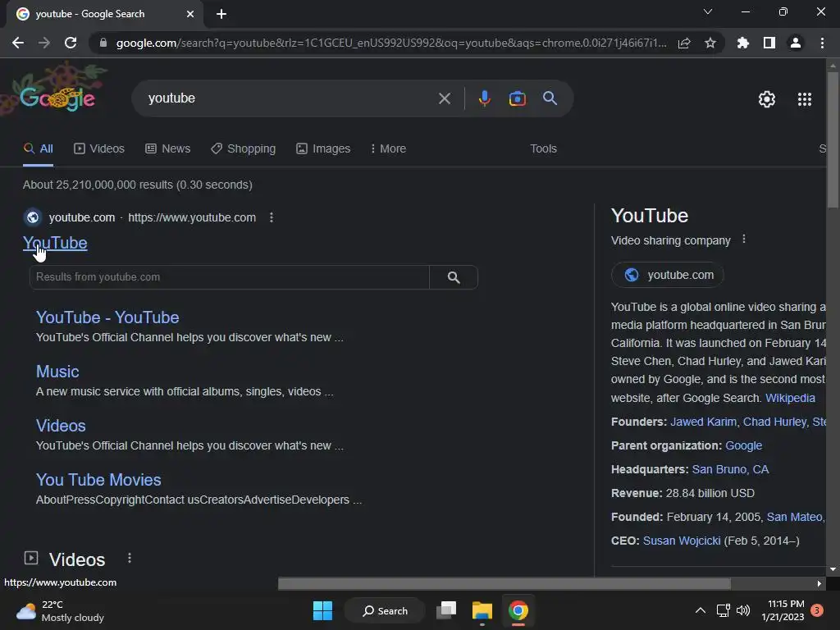Open the San Mateo founded location link

[794, 517]
